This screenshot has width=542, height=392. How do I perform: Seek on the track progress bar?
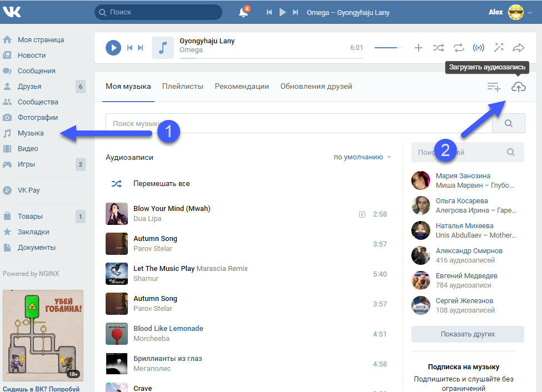[271, 58]
